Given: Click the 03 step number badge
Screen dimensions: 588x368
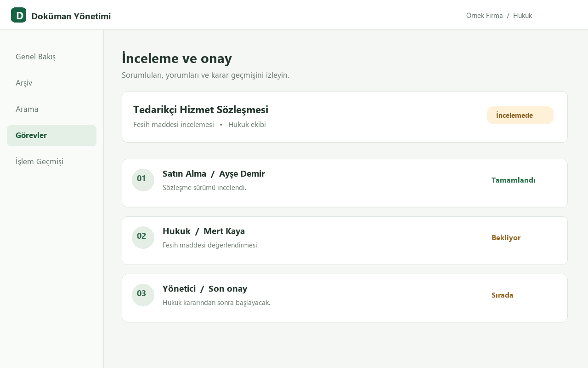Looking at the screenshot, I should (143, 295).
